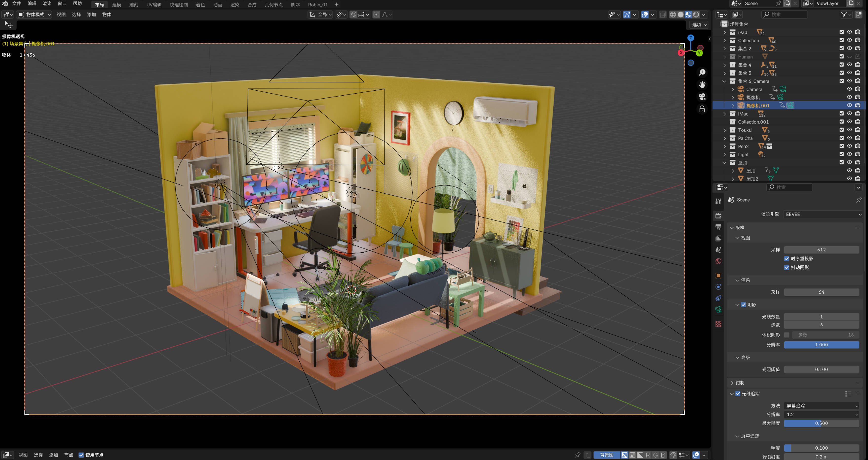The height and width of the screenshot is (460, 868).
Task: Collapse the 集合 6_Camera collection
Action: tap(724, 81)
